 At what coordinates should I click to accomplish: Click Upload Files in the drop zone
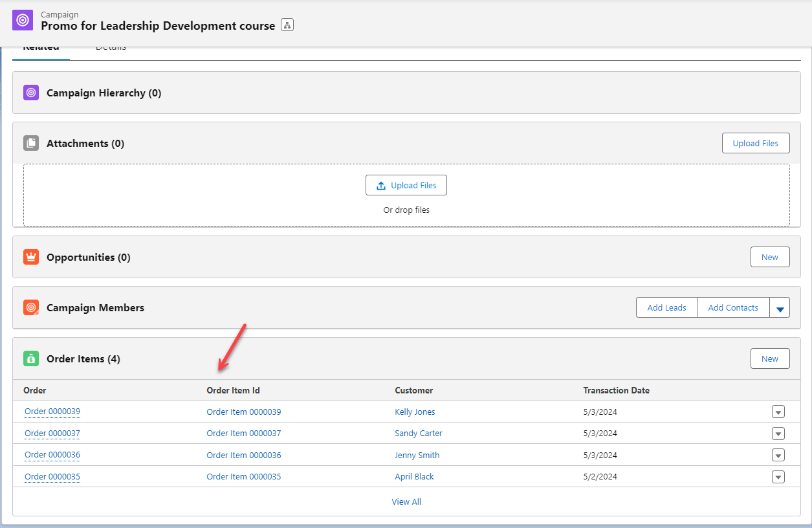click(406, 186)
